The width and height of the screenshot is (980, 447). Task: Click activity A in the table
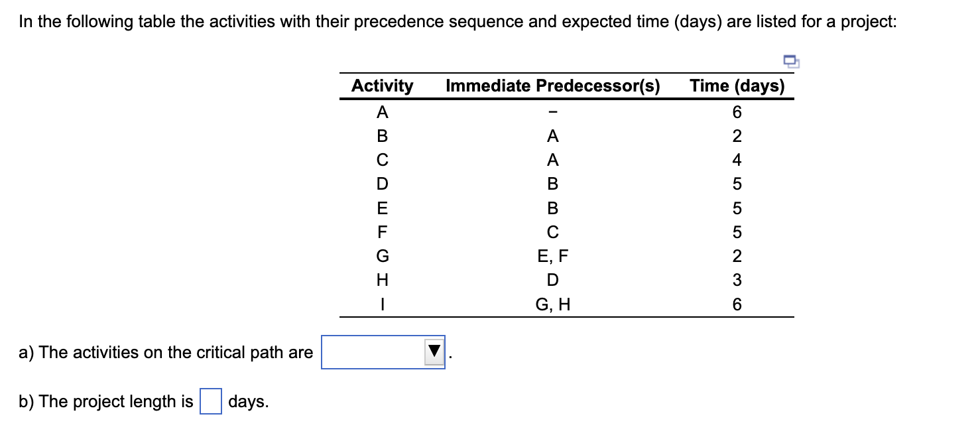pyautogui.click(x=382, y=112)
